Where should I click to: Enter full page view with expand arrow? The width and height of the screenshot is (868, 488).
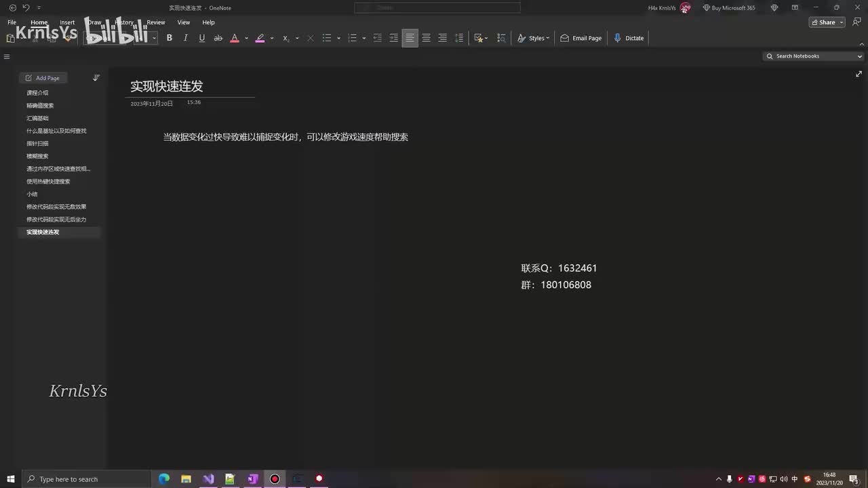click(x=859, y=74)
